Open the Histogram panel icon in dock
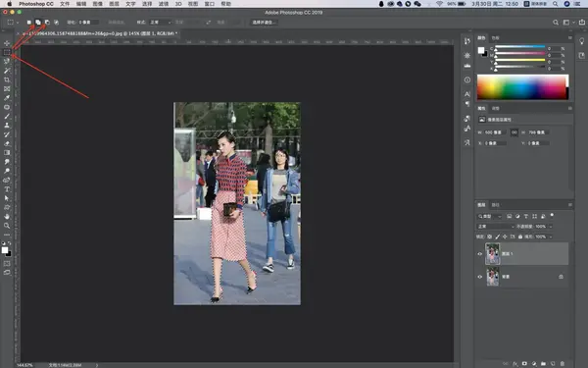The image size is (588, 368). tap(467, 66)
